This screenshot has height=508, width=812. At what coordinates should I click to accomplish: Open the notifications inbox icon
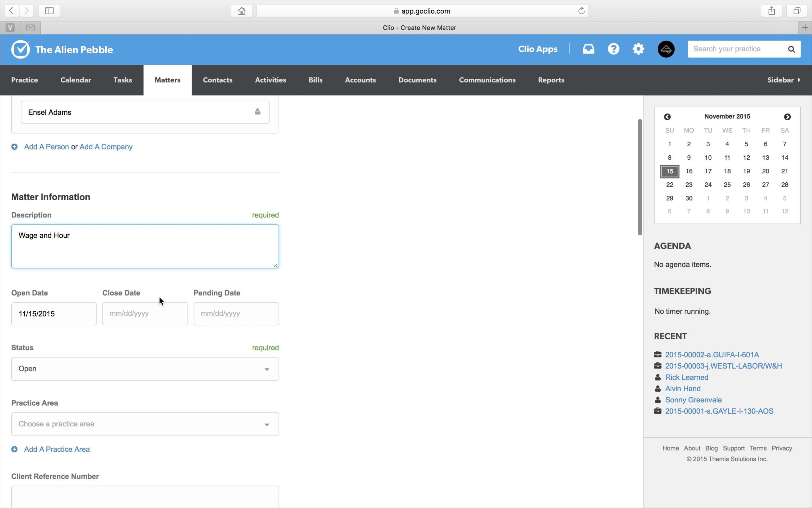pos(589,48)
